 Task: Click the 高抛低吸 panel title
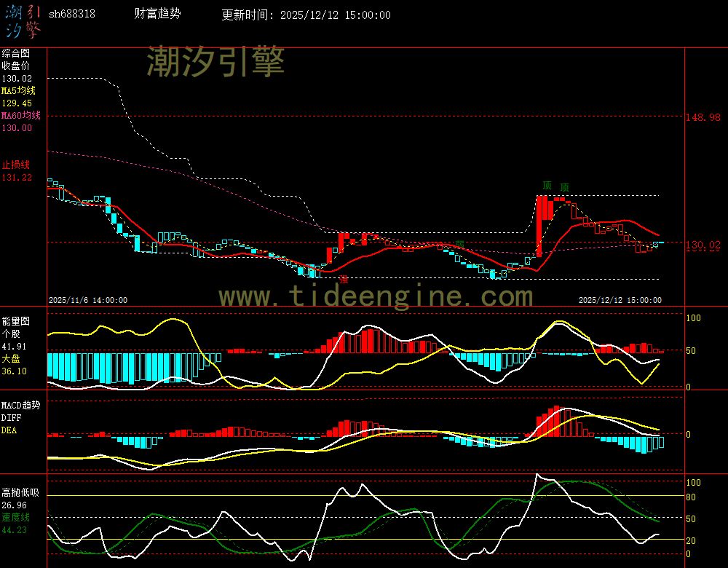point(20,493)
